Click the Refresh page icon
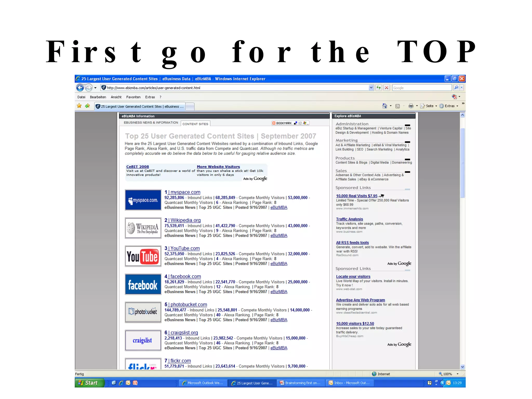Image resolution: width=532 pixels, height=399 pixels. tap(379, 88)
